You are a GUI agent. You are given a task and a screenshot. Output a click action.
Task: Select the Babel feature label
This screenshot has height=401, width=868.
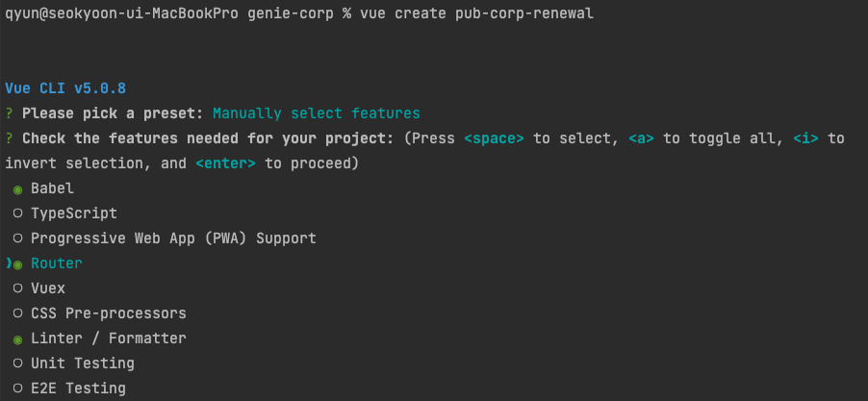52,188
